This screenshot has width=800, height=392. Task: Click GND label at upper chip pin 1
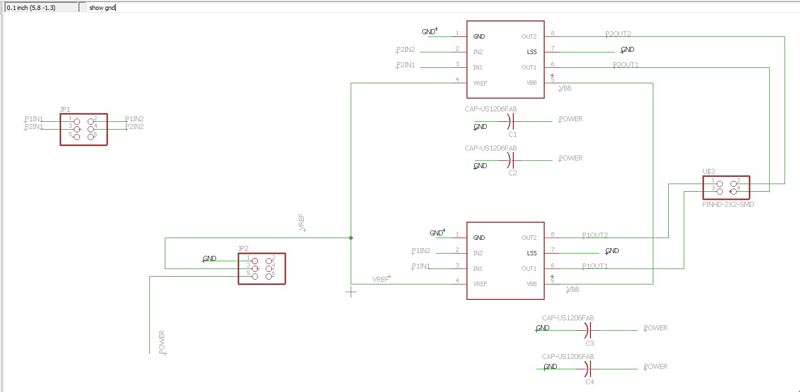[x=429, y=32]
